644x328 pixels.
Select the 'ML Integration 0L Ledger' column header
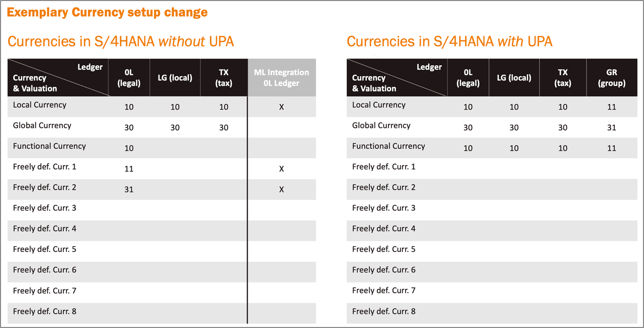pyautogui.click(x=281, y=77)
